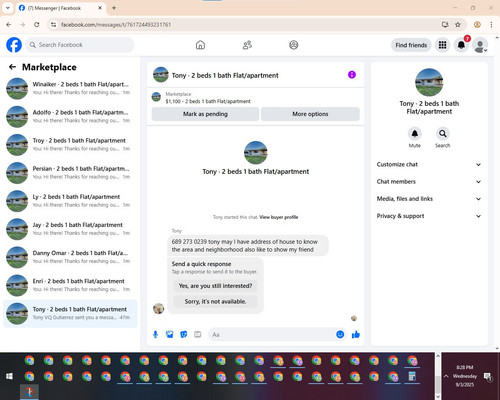Screen dimensions: 500x400
Task: Click the Windows Start button
Action: [x=9, y=376]
